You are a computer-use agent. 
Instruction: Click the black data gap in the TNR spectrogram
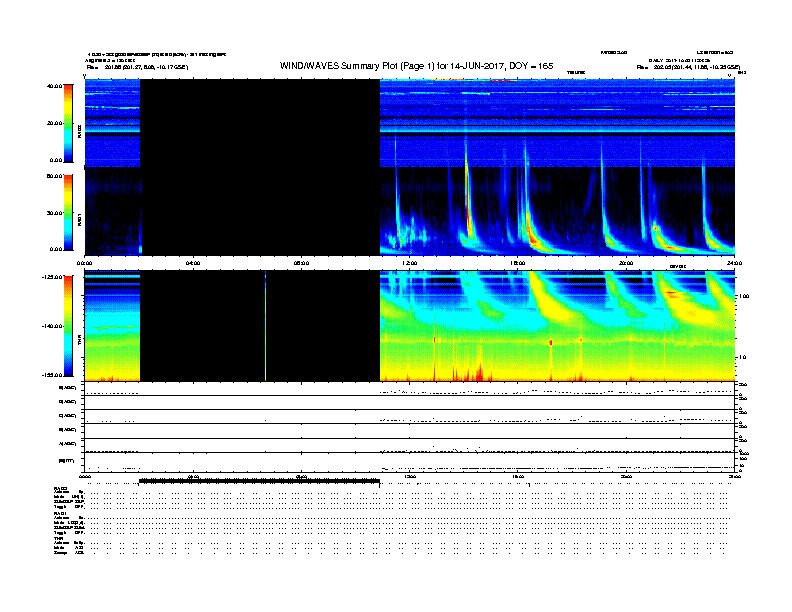(260, 326)
